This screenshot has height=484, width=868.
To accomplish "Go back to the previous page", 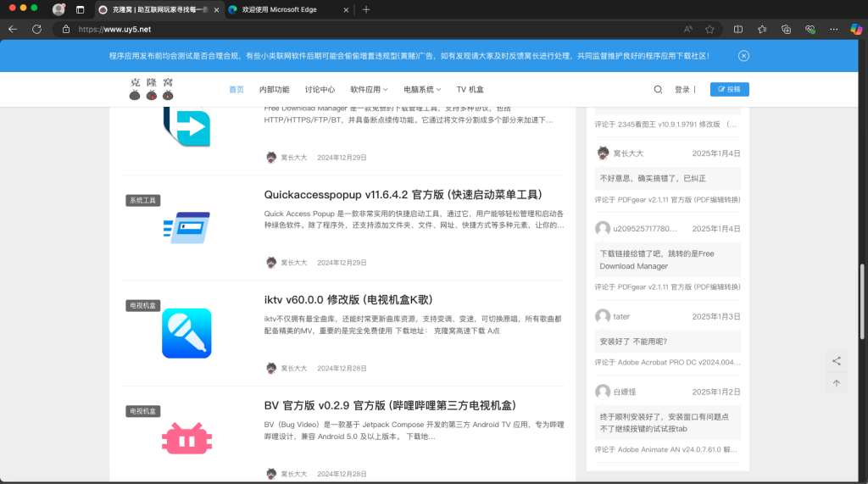I will coord(13,30).
